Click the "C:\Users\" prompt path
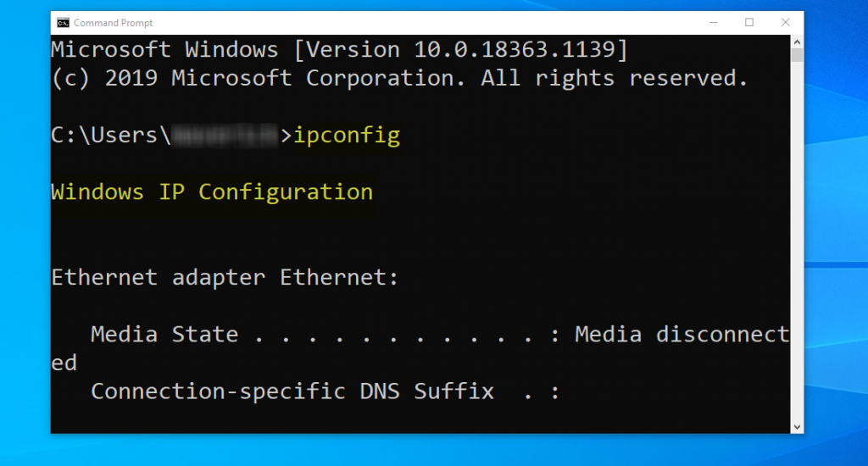This screenshot has width=868, height=466. 111,136
